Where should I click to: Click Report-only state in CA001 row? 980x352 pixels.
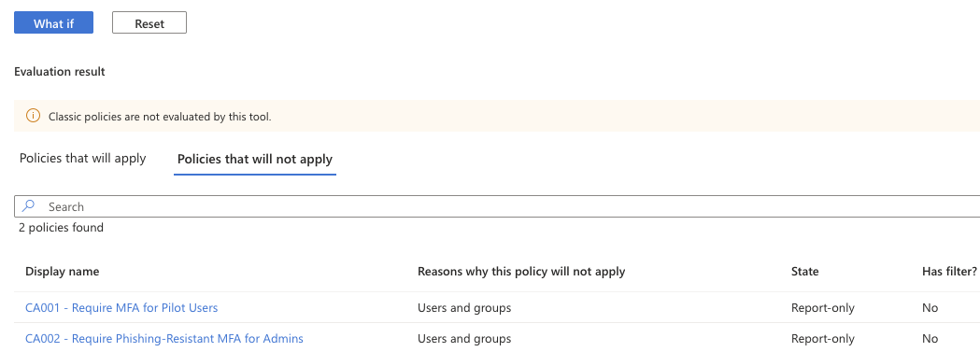point(822,308)
